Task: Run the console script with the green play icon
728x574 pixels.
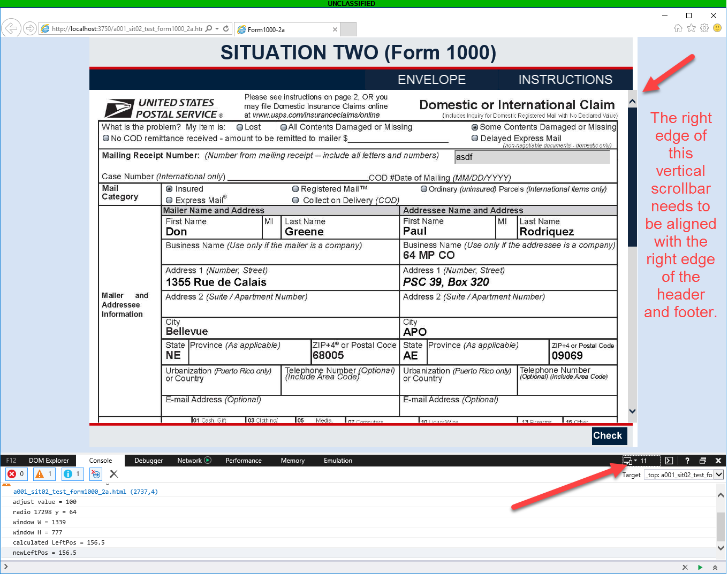Action: (700, 567)
